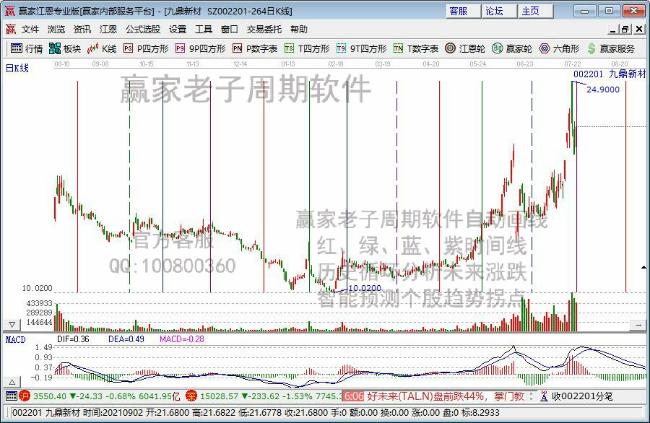Open the 浏览 menu
Image resolution: width=650 pixels, height=423 pixels.
click(56, 29)
